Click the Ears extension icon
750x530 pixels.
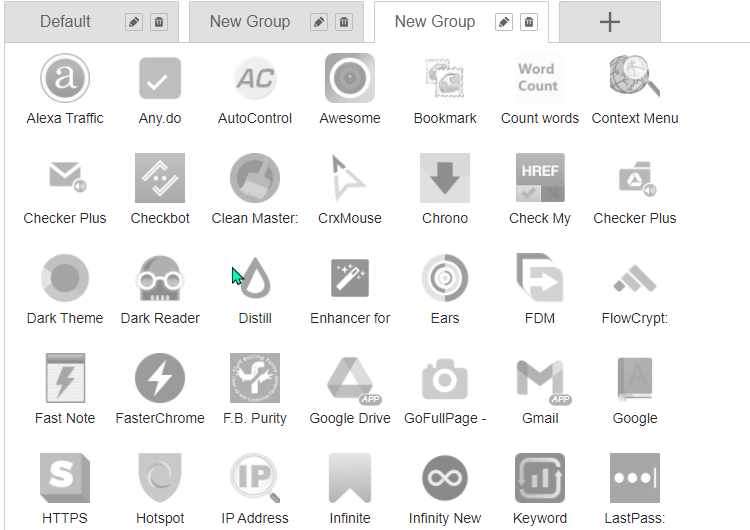(x=445, y=278)
